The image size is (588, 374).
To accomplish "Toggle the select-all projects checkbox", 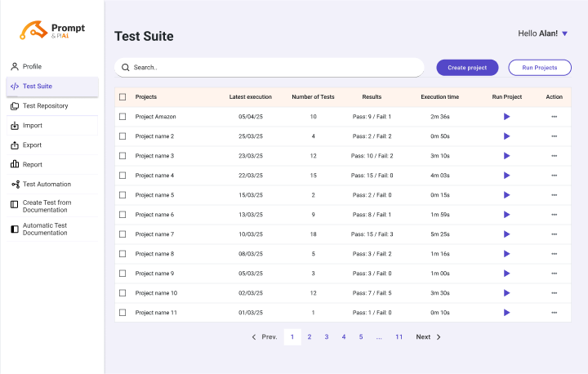I will [122, 97].
